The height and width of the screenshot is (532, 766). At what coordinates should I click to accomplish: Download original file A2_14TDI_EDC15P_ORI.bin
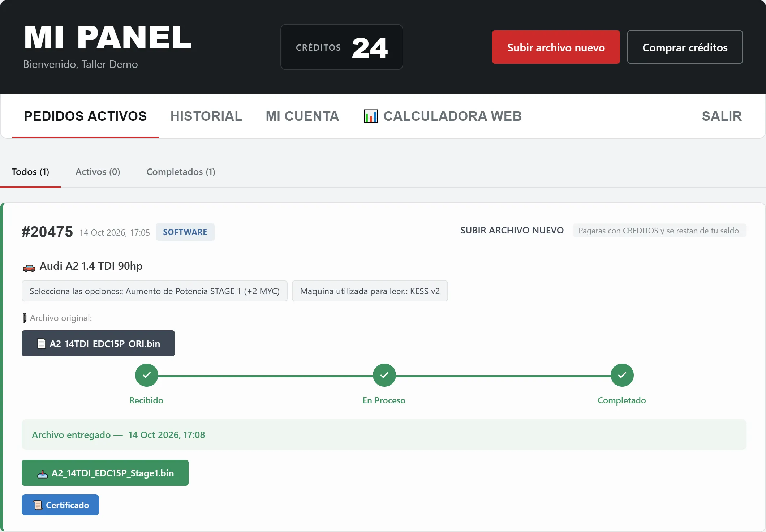click(98, 343)
